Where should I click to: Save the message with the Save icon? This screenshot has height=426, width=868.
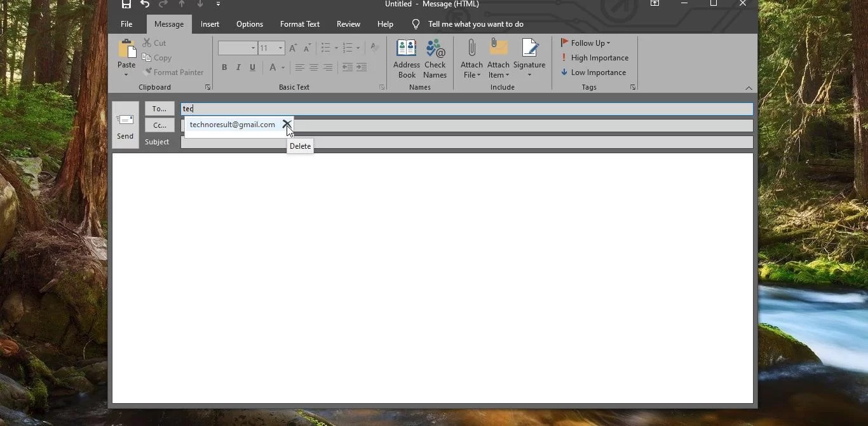point(125,4)
